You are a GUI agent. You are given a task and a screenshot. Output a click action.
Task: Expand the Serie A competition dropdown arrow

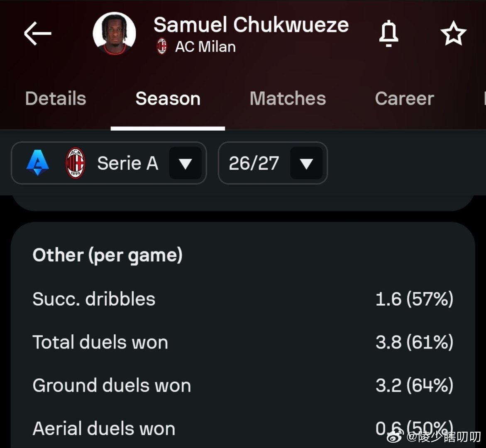186,163
